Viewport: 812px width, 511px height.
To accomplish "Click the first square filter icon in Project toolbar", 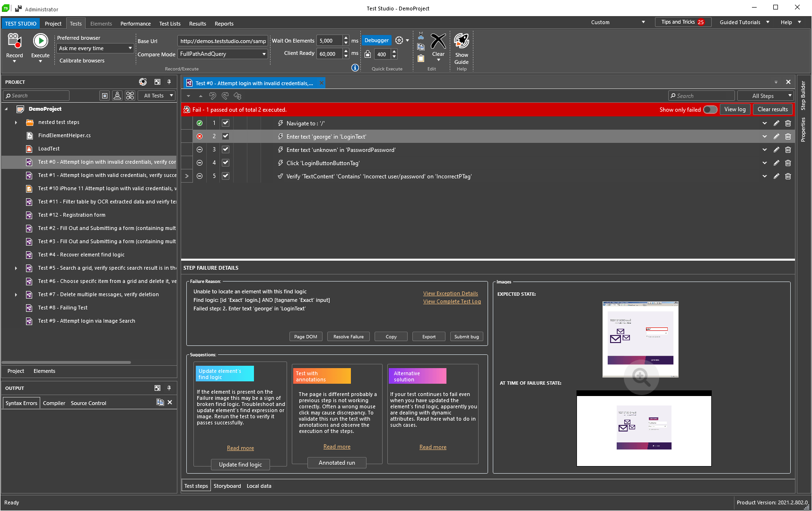I will tap(105, 96).
